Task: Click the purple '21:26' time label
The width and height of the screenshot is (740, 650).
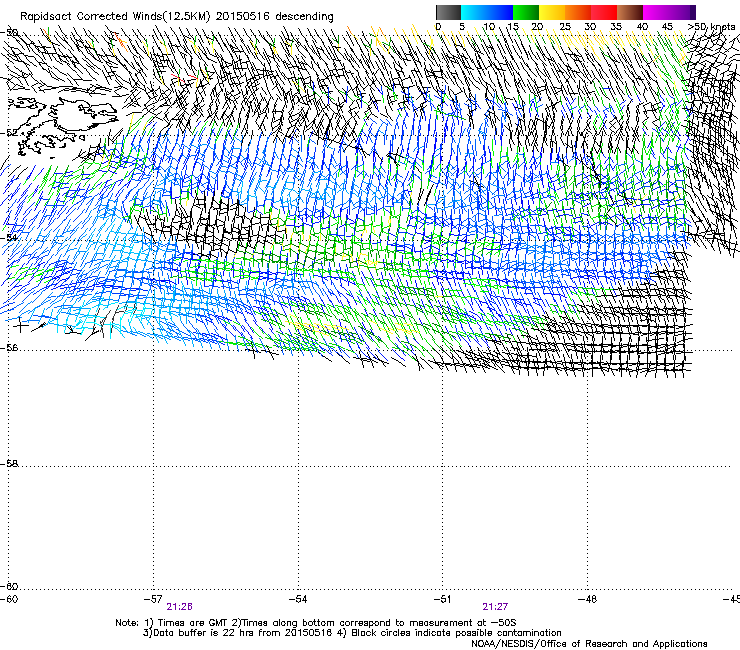Action: 179,607
